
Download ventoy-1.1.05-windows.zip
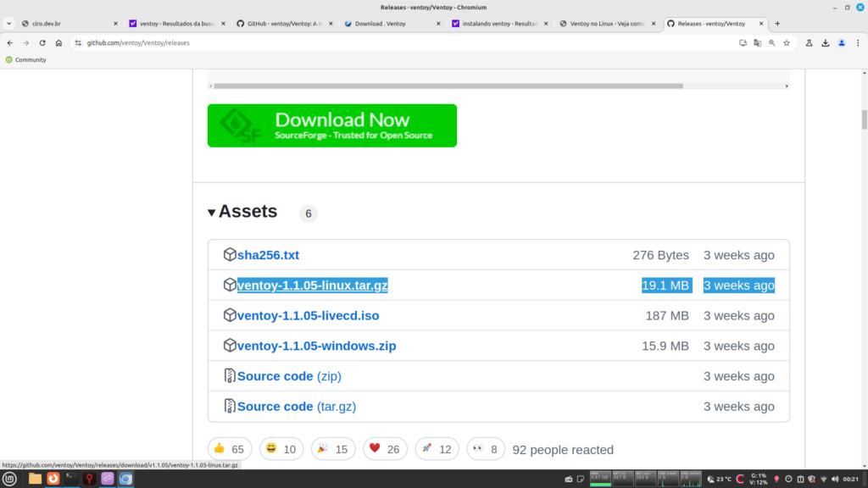316,346
